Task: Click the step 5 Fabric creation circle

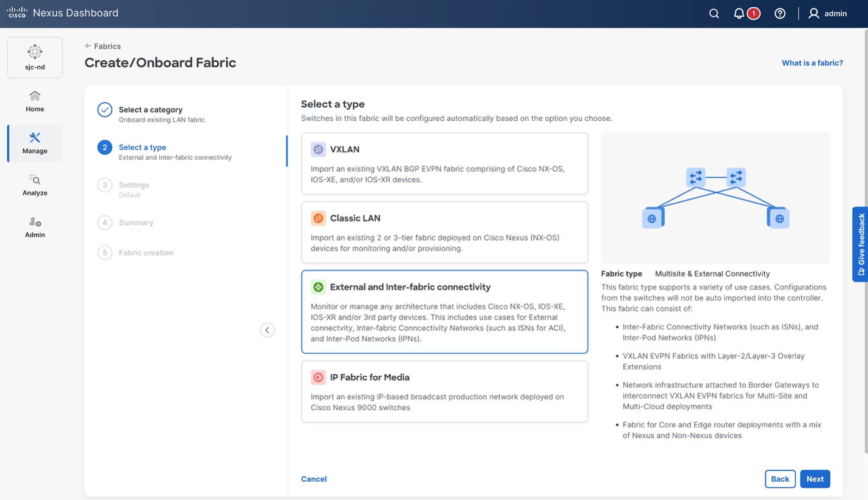Action: point(104,252)
